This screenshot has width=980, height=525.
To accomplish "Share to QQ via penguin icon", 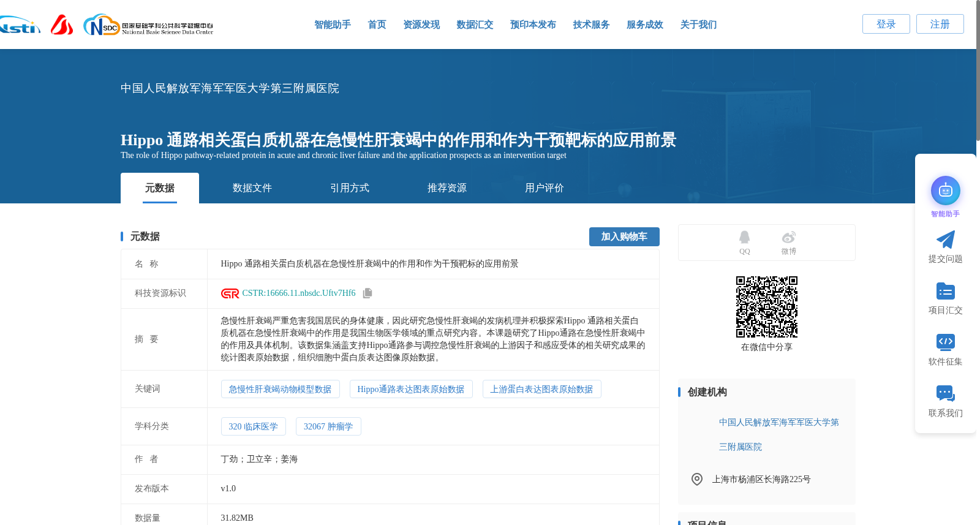I will (744, 237).
